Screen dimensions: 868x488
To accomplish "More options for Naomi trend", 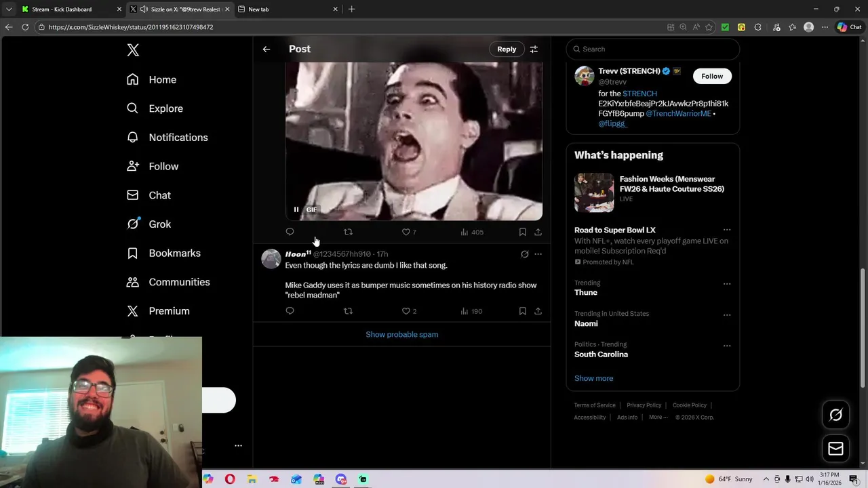I will click(726, 315).
